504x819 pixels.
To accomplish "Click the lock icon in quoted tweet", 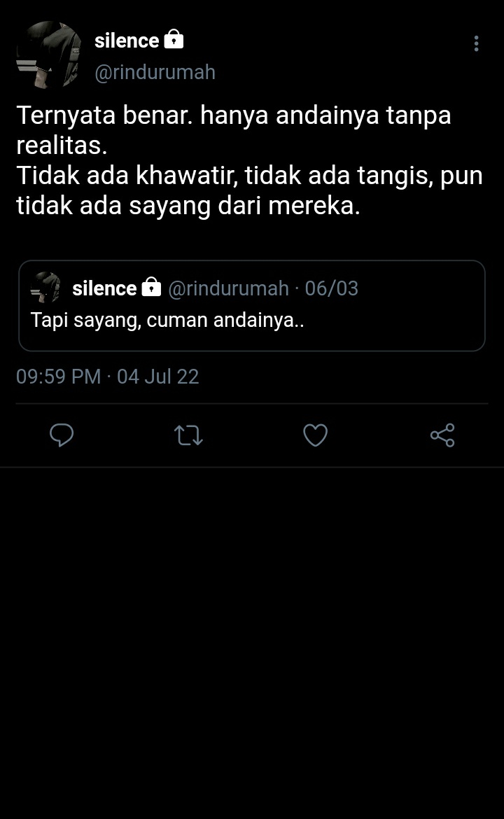I will (151, 287).
